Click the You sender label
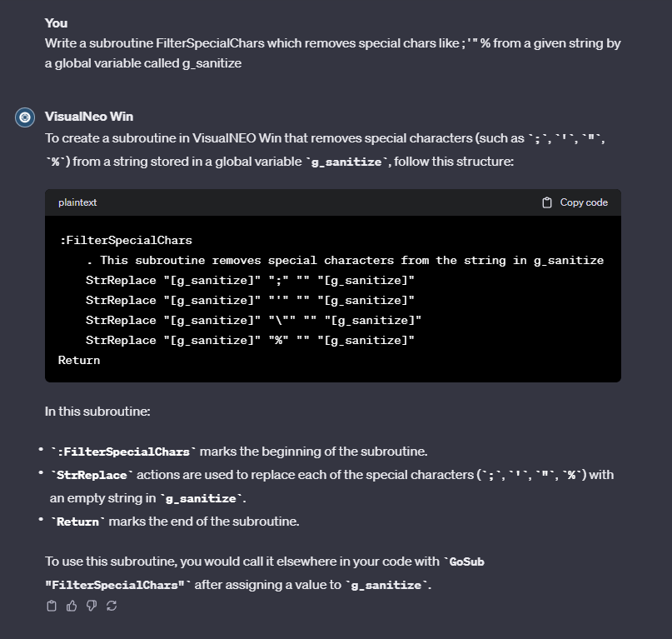The image size is (672, 639). [x=56, y=23]
